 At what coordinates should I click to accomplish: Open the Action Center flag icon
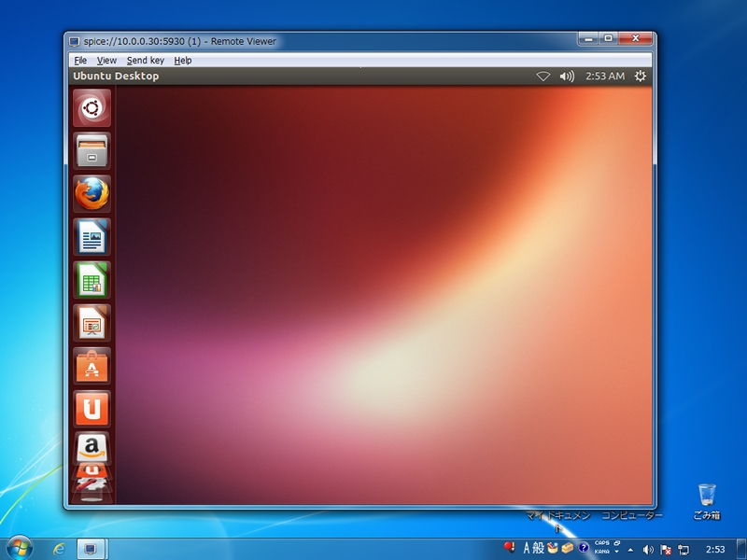[666, 550]
